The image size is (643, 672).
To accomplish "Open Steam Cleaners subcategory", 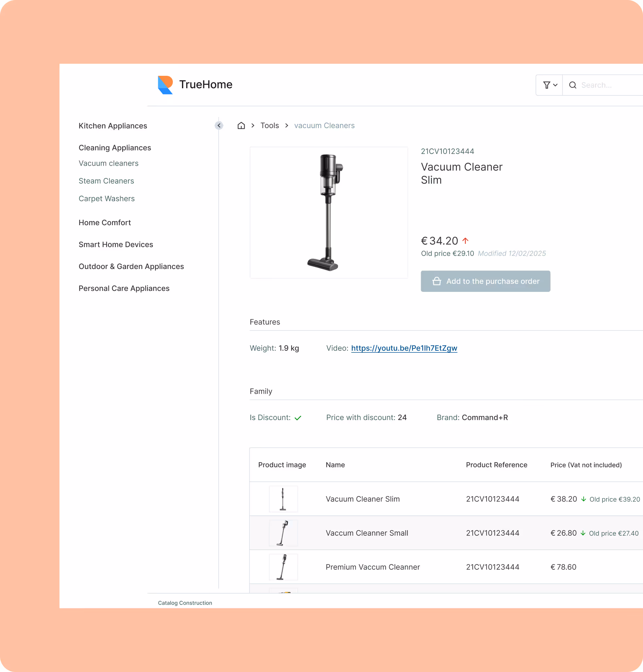I will point(106,181).
